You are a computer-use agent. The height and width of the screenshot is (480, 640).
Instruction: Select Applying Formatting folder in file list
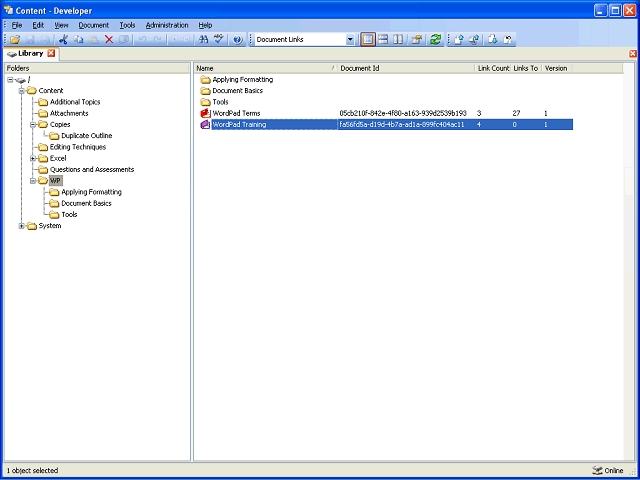[x=242, y=80]
